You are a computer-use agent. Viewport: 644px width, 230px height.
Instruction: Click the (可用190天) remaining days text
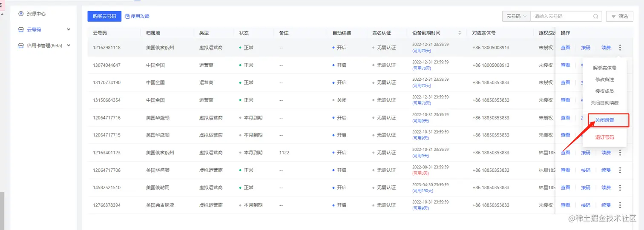423,190
